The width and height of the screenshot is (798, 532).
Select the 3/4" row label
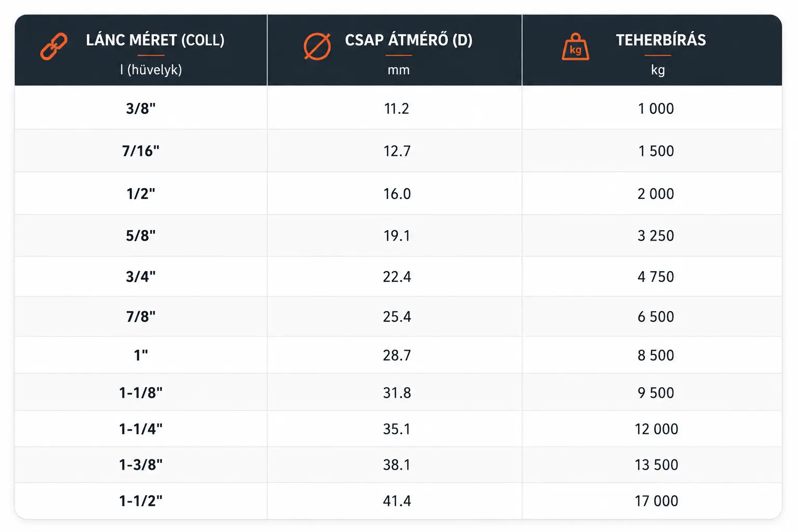pyautogui.click(x=141, y=276)
